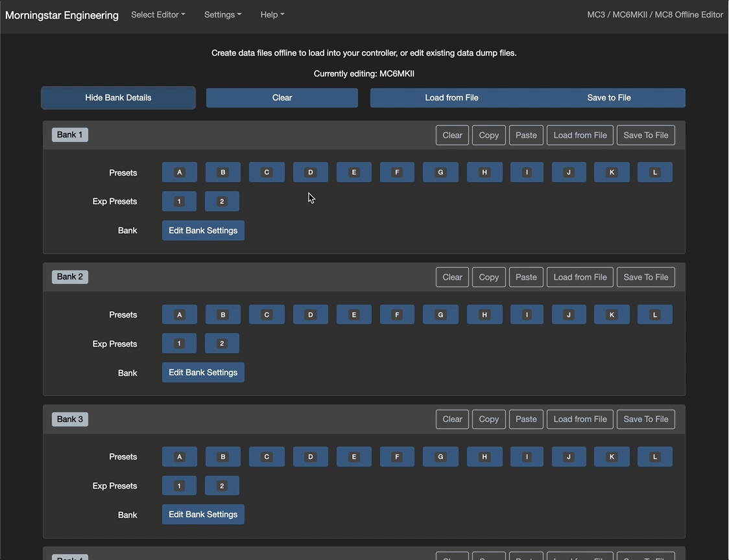The image size is (729, 560).
Task: Select expression preset 1 in Bank 2
Action: 179,344
